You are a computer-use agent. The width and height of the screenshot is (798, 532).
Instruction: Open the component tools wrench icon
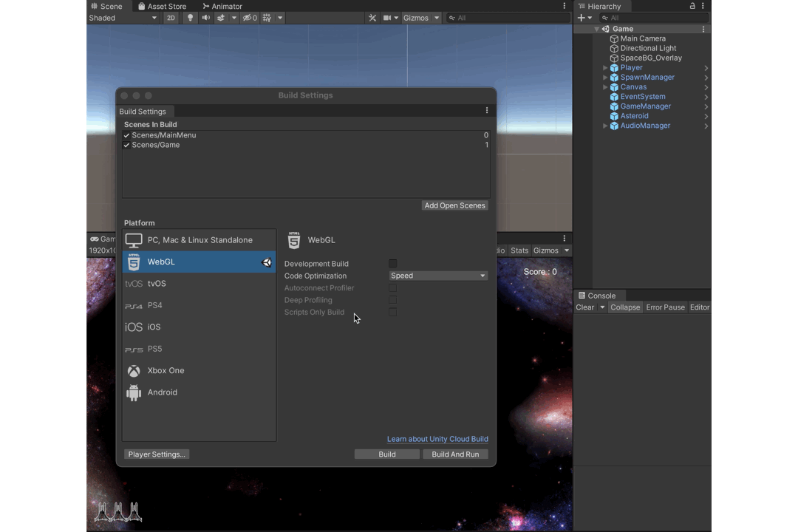click(x=372, y=18)
